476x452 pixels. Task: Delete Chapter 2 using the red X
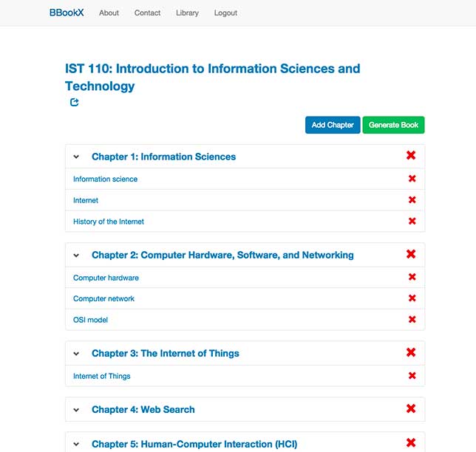tap(411, 254)
